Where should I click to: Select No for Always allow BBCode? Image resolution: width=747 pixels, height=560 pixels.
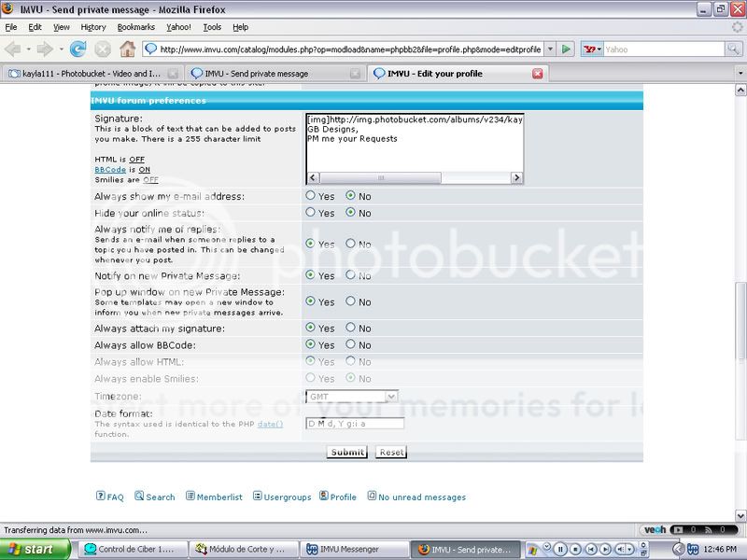click(351, 343)
